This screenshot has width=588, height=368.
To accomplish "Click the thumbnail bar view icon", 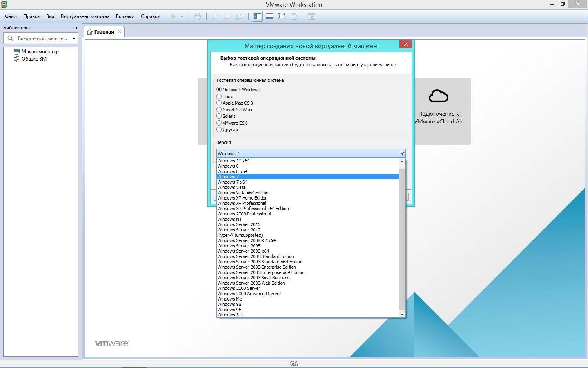I will (x=269, y=16).
